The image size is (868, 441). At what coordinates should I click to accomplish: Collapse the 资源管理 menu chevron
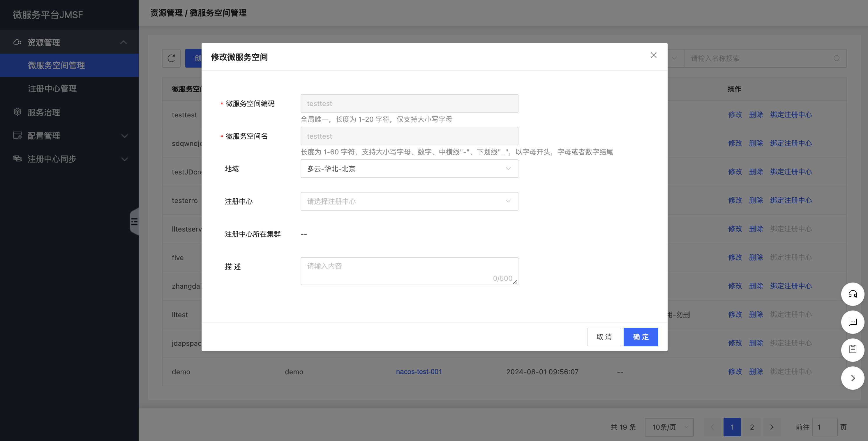click(x=124, y=43)
